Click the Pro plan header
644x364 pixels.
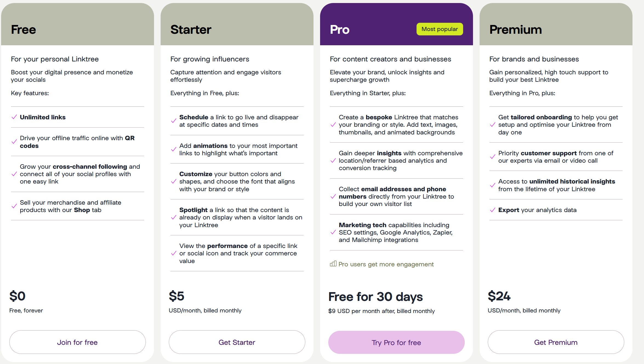coord(340,30)
